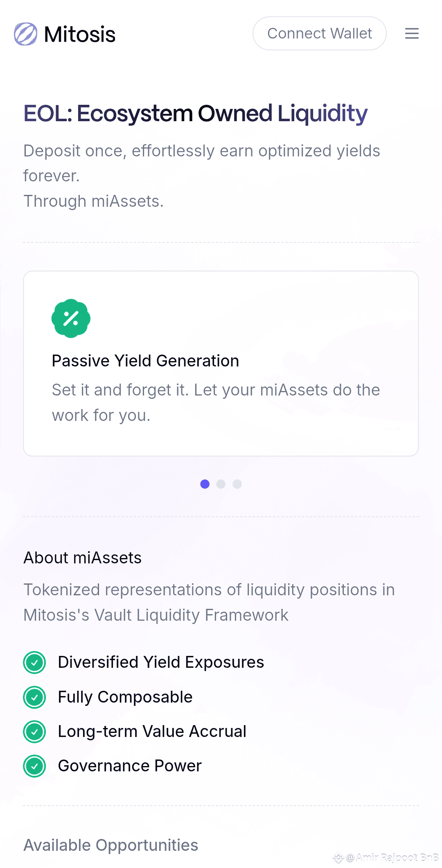Click the Governance Power check icon
The height and width of the screenshot is (868, 442).
point(34,766)
